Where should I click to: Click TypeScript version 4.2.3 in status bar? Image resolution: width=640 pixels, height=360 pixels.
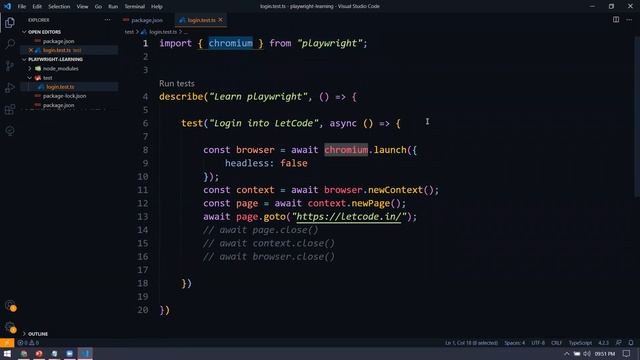click(x=603, y=343)
